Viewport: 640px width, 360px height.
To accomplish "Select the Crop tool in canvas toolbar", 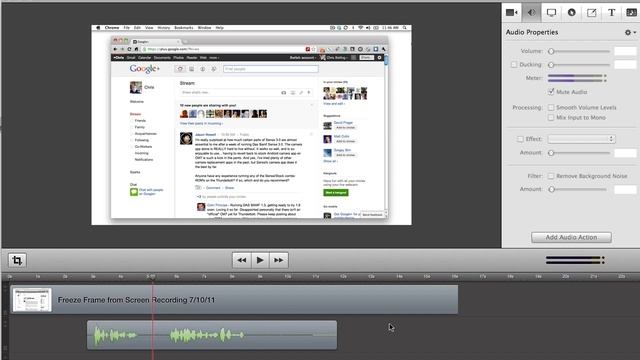I will 17,260.
